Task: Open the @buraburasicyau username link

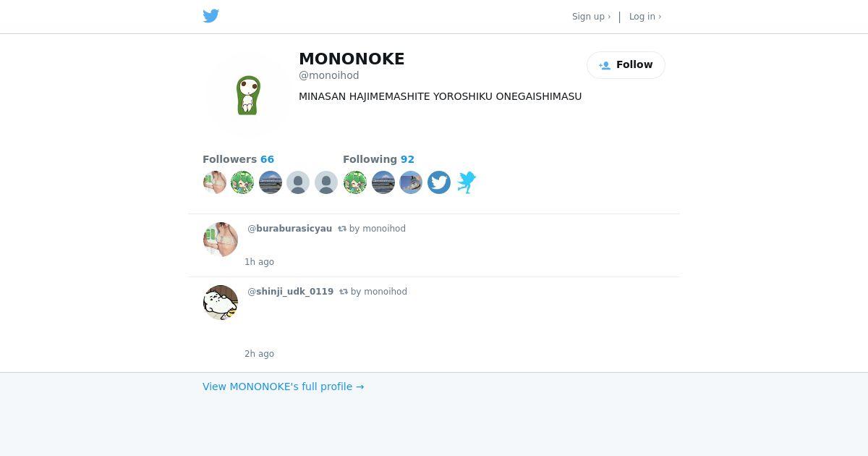Action: pos(289,229)
